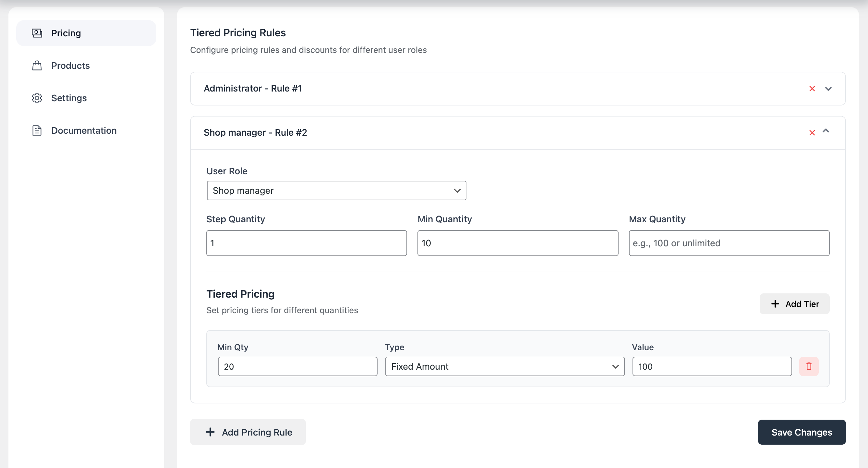The image size is (868, 468).
Task: Click the plus icon on Add Tier
Action: pyautogui.click(x=775, y=304)
